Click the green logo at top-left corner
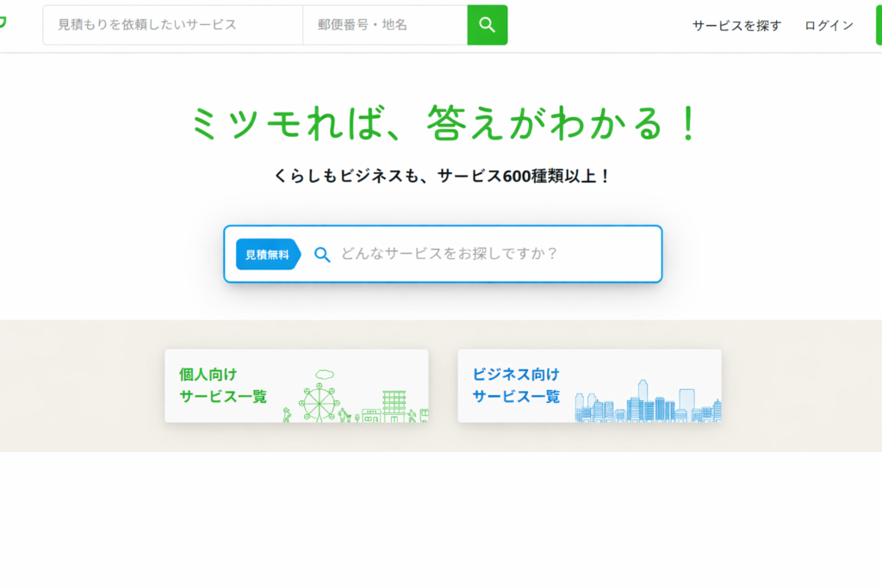 tap(3, 24)
